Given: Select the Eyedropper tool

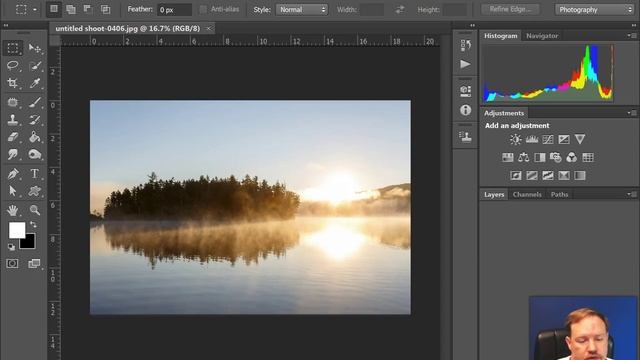Looking at the screenshot, I should click(35, 83).
